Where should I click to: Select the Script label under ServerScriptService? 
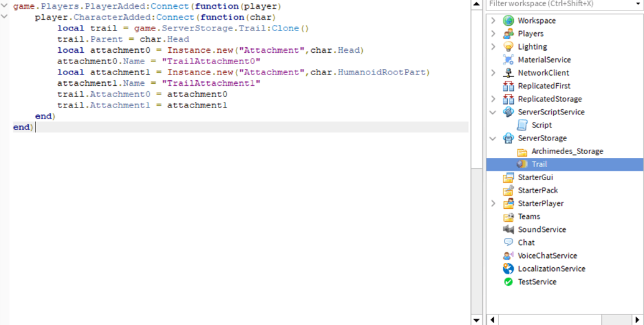pos(541,125)
